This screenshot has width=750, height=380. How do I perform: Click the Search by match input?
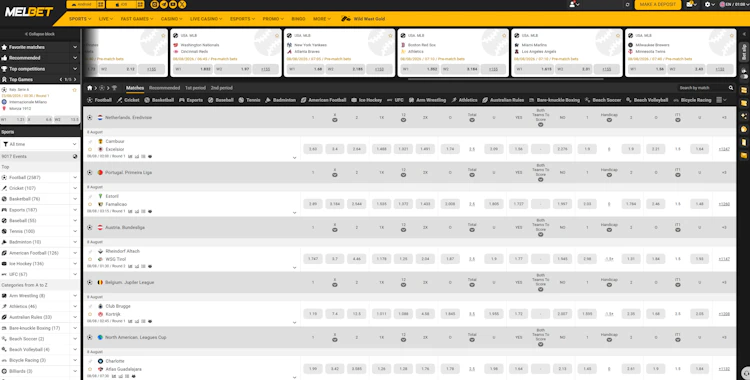702,88
